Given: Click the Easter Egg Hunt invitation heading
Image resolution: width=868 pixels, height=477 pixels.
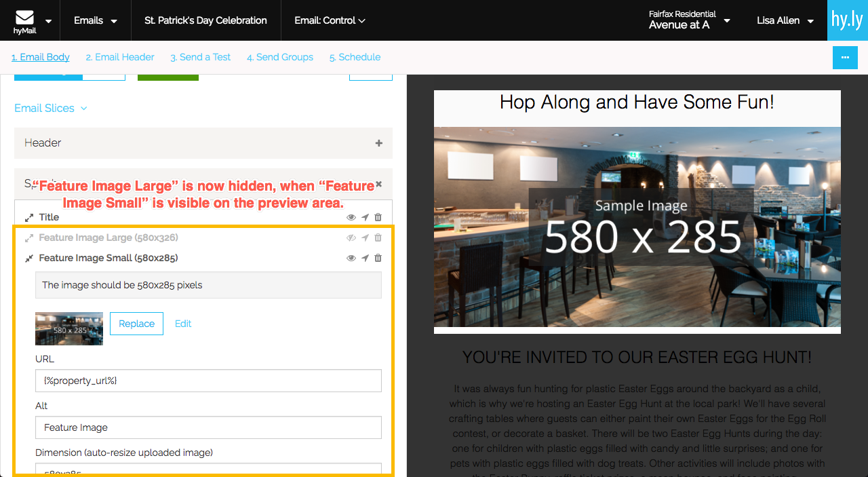Looking at the screenshot, I should pos(637,358).
